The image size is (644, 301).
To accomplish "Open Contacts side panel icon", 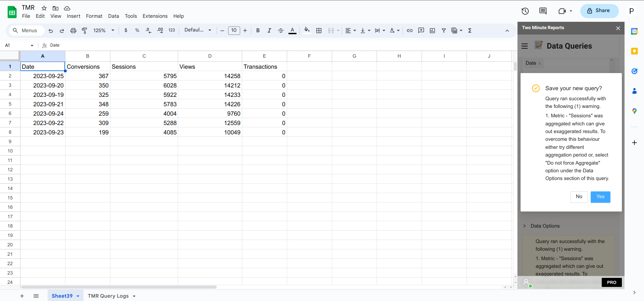I will point(634,91).
